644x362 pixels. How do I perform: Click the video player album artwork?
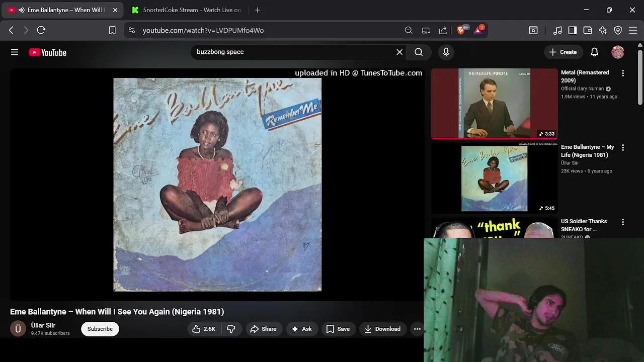point(217,185)
